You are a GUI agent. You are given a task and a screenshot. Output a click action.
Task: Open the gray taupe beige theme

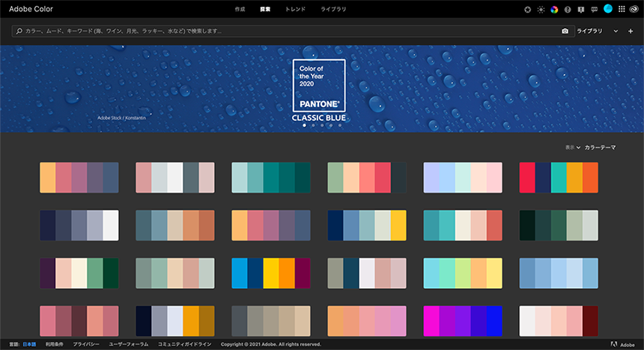pos(271,321)
